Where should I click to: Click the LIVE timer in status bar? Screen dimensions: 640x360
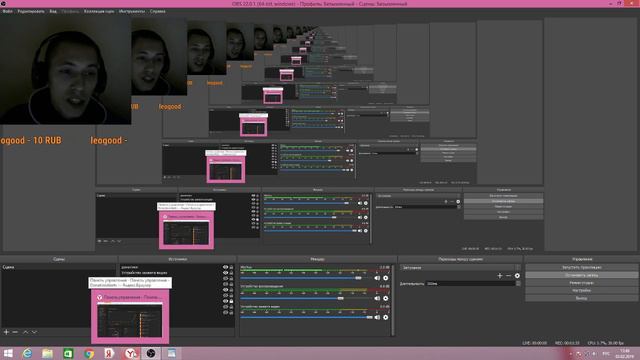coord(534,343)
